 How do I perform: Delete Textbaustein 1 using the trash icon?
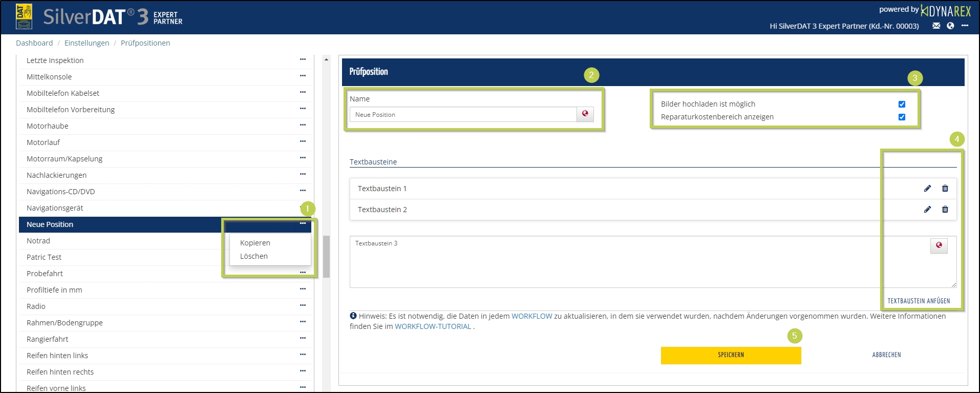(945, 189)
